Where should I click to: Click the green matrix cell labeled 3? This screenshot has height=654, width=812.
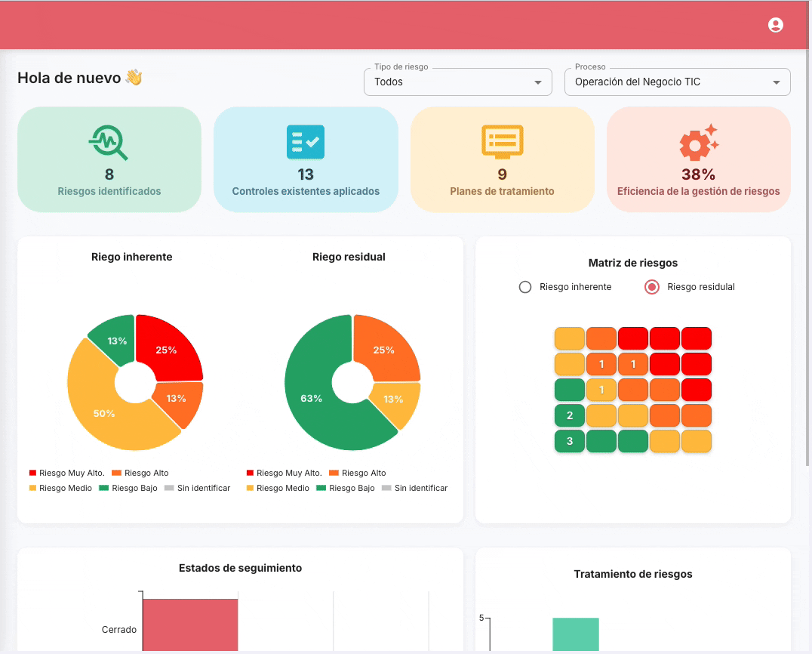(x=569, y=441)
